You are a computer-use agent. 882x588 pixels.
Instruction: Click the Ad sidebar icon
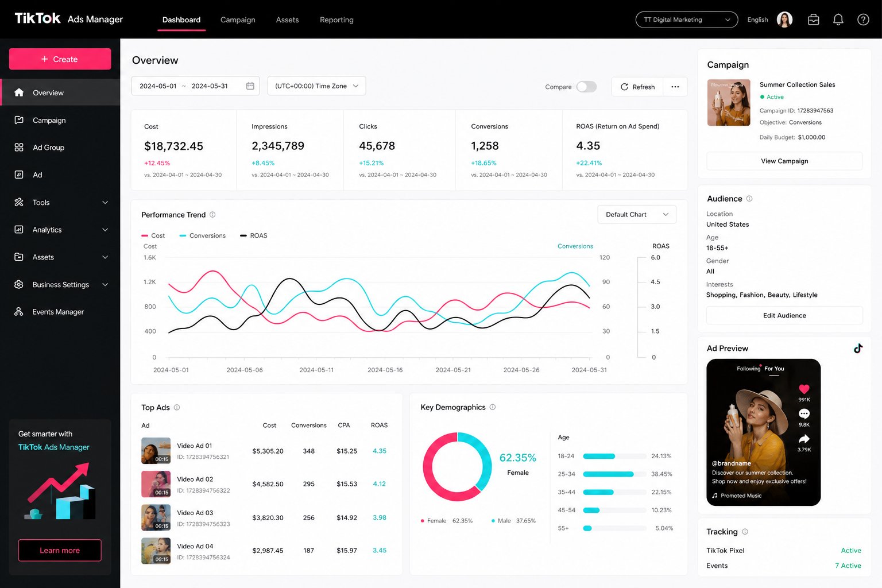pyautogui.click(x=19, y=175)
